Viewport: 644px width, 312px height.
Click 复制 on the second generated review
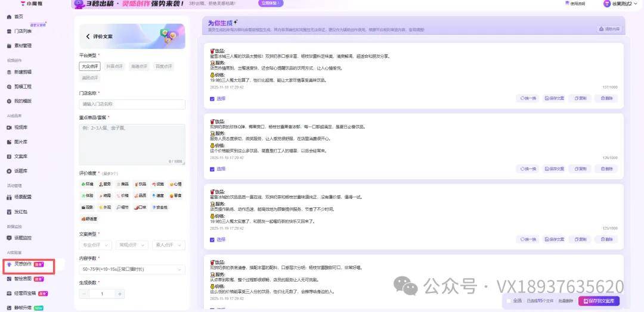(x=580, y=169)
